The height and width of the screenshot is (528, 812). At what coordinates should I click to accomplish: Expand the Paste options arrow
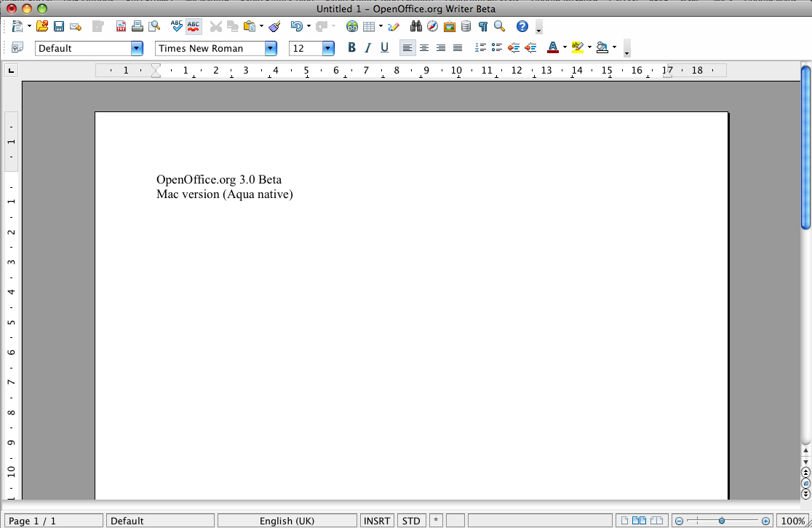261,26
